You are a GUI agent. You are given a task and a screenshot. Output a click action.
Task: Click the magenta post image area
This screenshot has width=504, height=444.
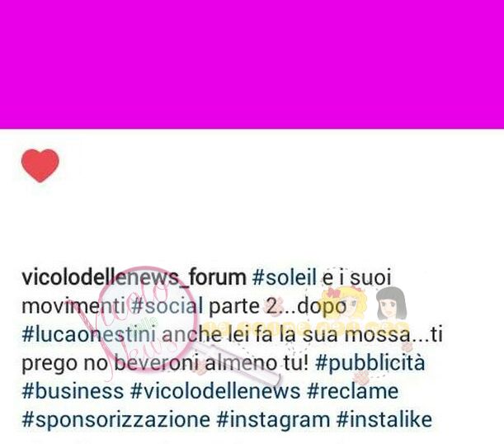click(x=252, y=64)
